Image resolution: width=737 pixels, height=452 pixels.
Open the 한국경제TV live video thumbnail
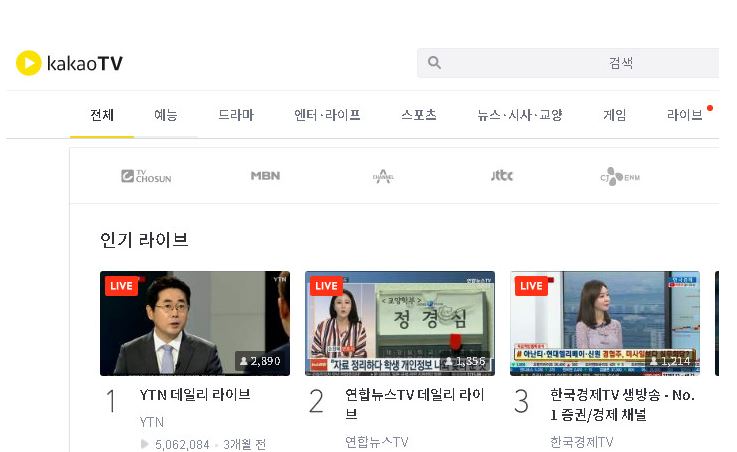604,323
